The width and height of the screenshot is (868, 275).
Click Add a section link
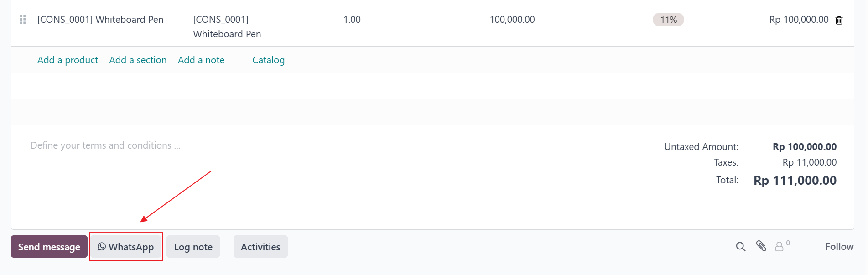(x=138, y=60)
